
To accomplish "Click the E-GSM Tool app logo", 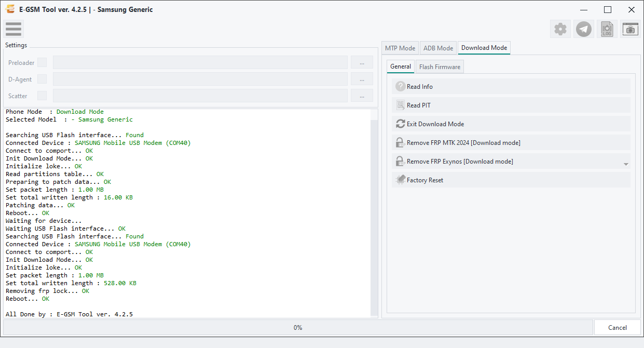I will pos(10,9).
